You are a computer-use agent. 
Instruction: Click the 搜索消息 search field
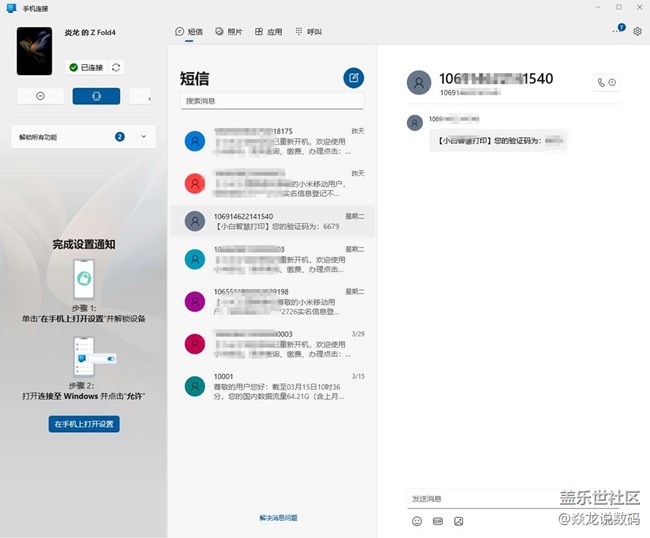(x=272, y=101)
